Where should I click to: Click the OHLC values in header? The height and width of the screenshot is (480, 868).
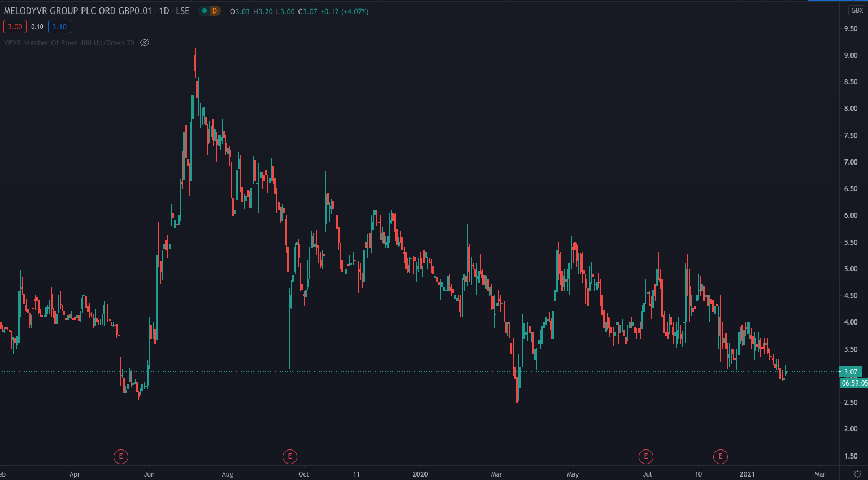(x=299, y=11)
